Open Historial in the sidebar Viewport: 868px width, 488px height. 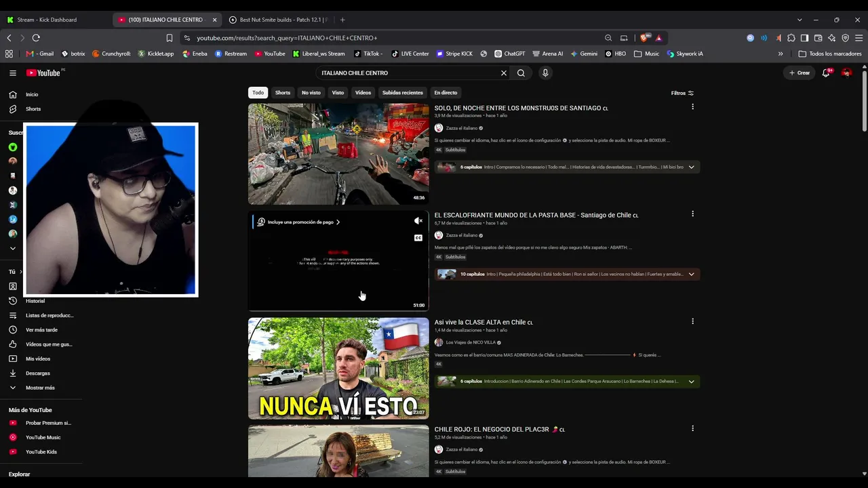[x=35, y=301]
